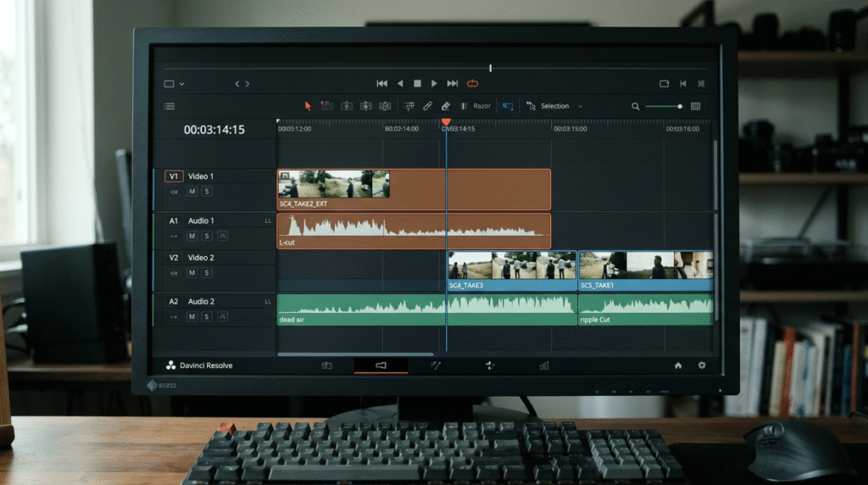Solo the Audio 2 track
This screenshot has height=485, width=868.
tap(207, 316)
